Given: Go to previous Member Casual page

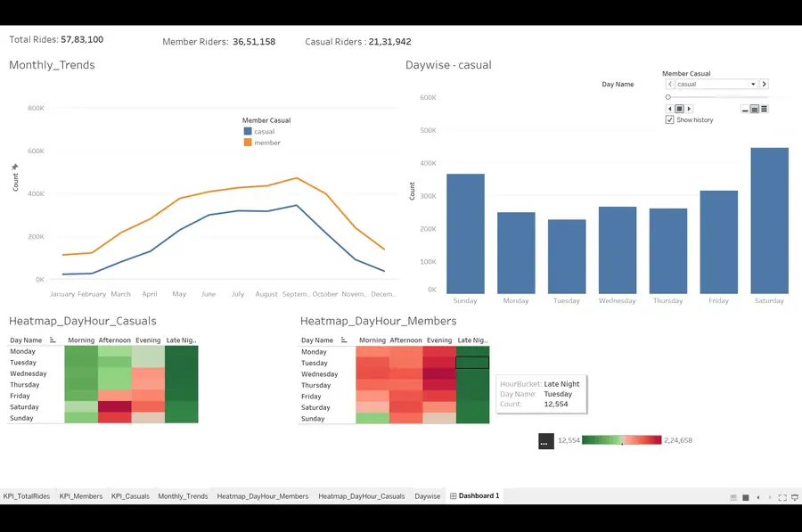Looking at the screenshot, I should (x=670, y=84).
